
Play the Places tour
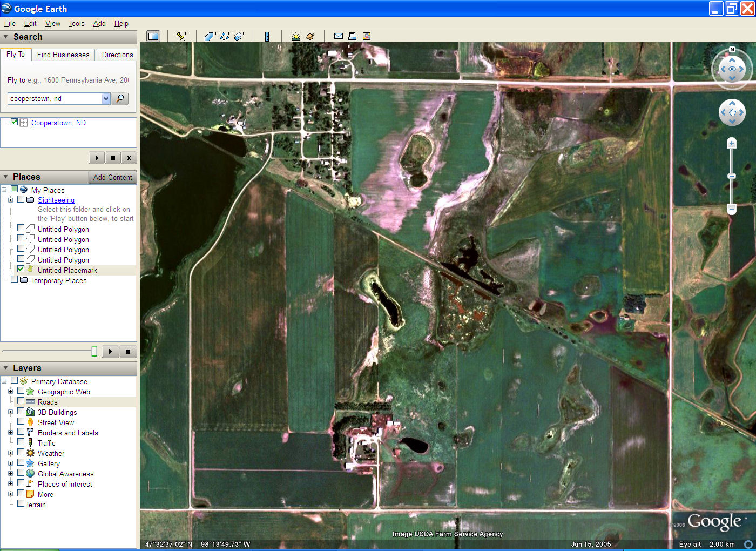click(x=111, y=352)
